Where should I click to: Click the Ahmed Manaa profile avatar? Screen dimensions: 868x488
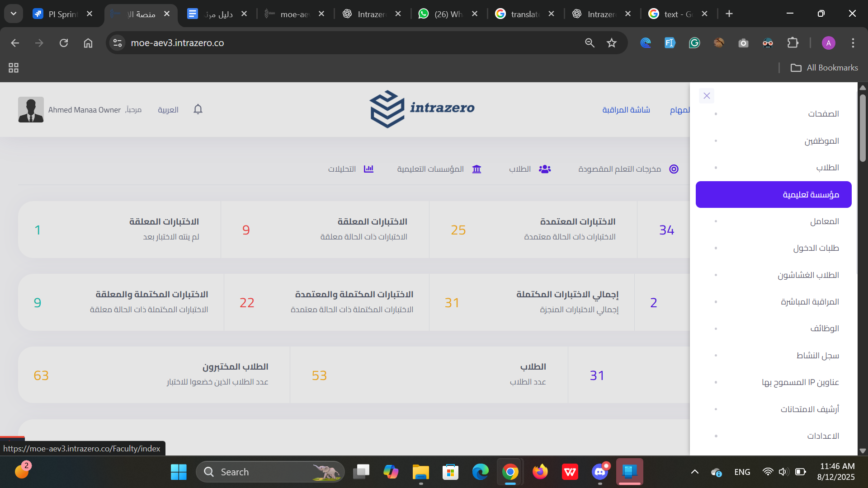(31, 109)
